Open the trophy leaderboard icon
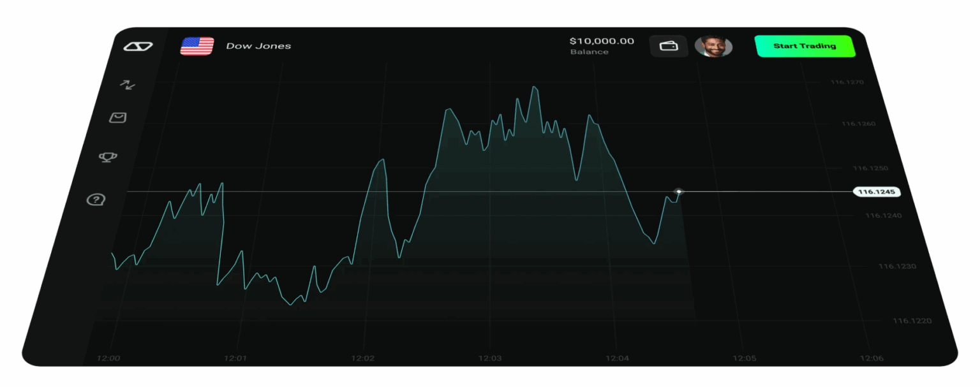 107,157
